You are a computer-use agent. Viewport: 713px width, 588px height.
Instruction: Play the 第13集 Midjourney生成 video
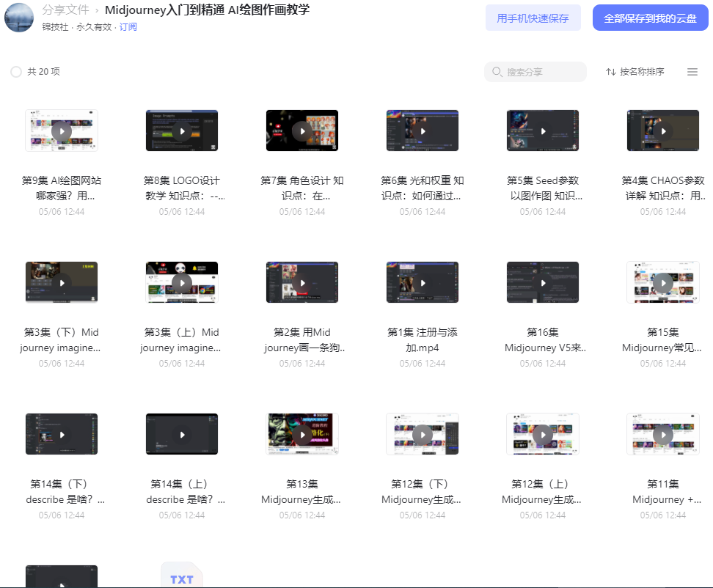click(302, 435)
